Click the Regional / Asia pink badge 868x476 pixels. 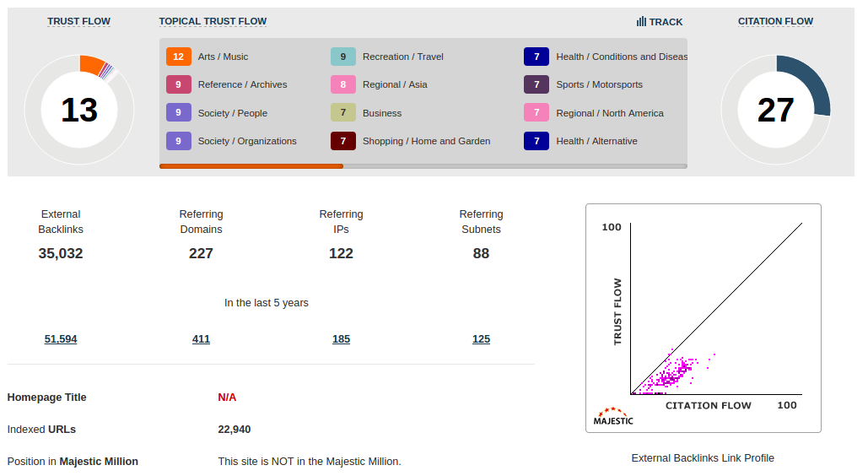[343, 84]
